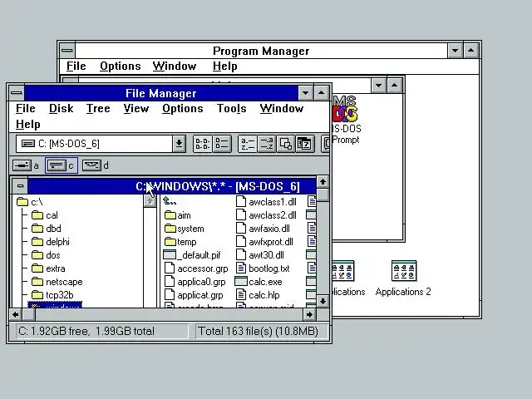The height and width of the screenshot is (399, 532).
Task: Click vertical scrollbar down arrow in File Manager
Action: pos(323,301)
